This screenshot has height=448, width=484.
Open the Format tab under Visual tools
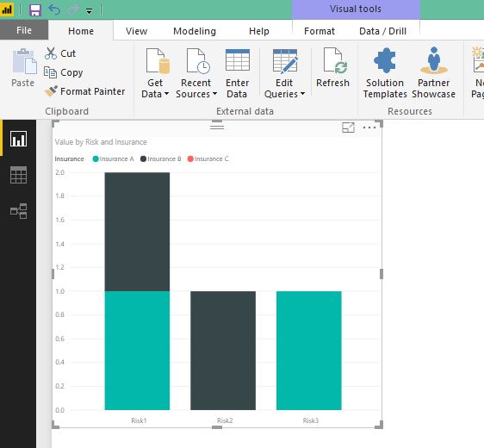[x=320, y=31]
